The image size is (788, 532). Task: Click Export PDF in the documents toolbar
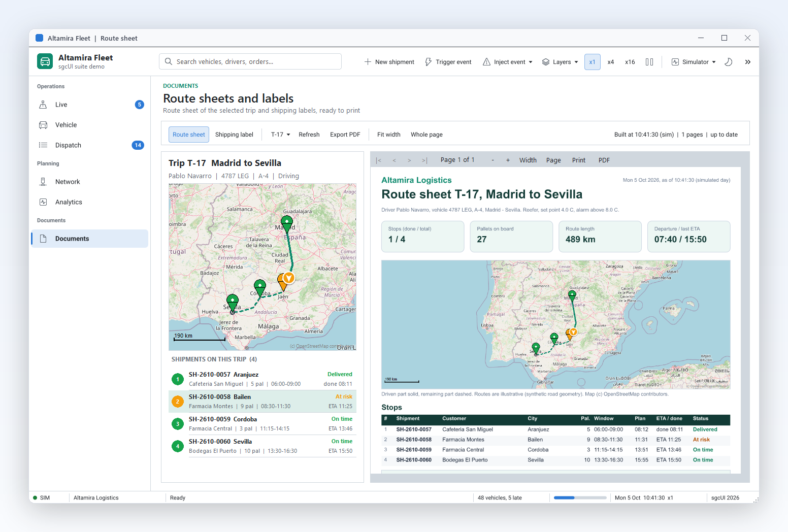[x=345, y=135]
